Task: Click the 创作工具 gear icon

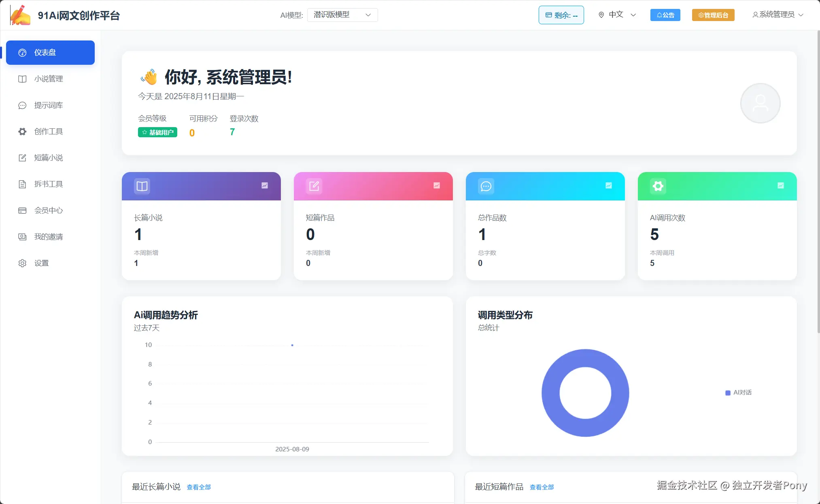Action: (22, 131)
